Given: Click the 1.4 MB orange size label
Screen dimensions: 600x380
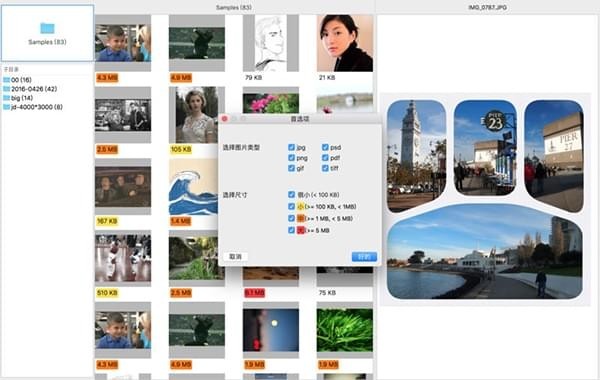Looking at the screenshot, I should point(181,221).
